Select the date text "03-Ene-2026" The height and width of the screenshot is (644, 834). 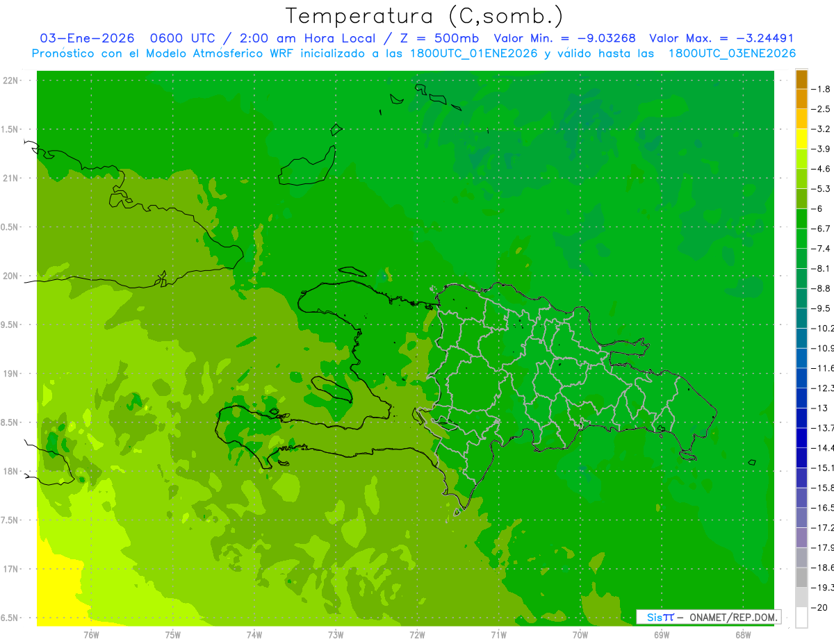coord(87,39)
